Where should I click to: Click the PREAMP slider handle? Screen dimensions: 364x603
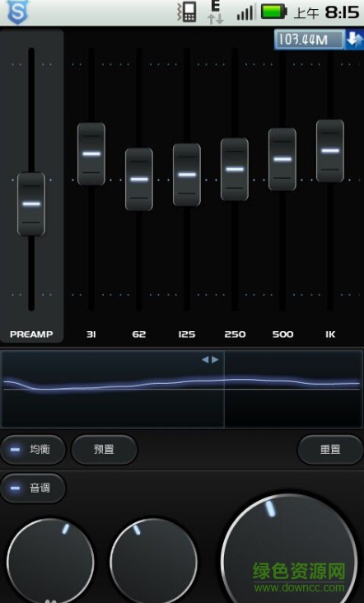31,203
